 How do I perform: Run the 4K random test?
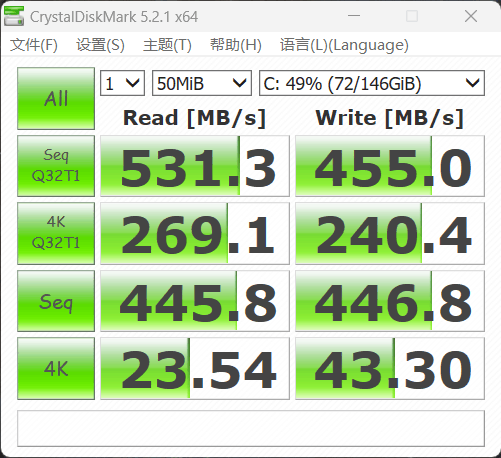point(56,368)
